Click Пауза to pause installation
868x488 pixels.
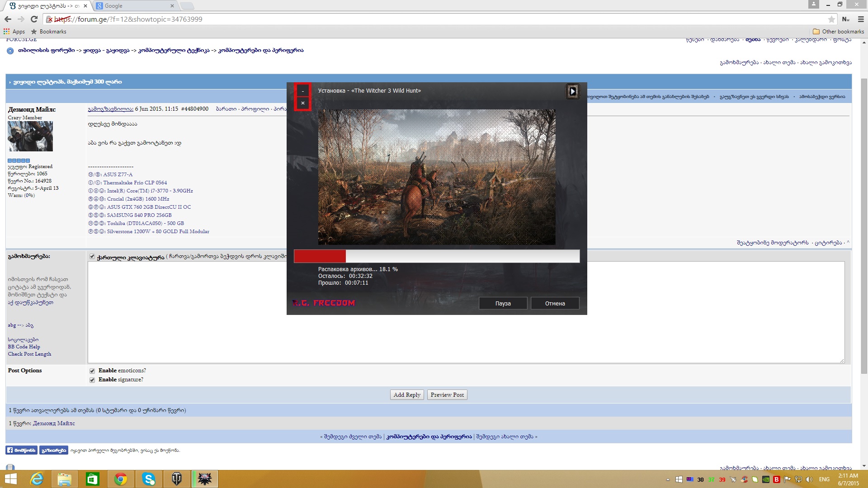coord(503,303)
